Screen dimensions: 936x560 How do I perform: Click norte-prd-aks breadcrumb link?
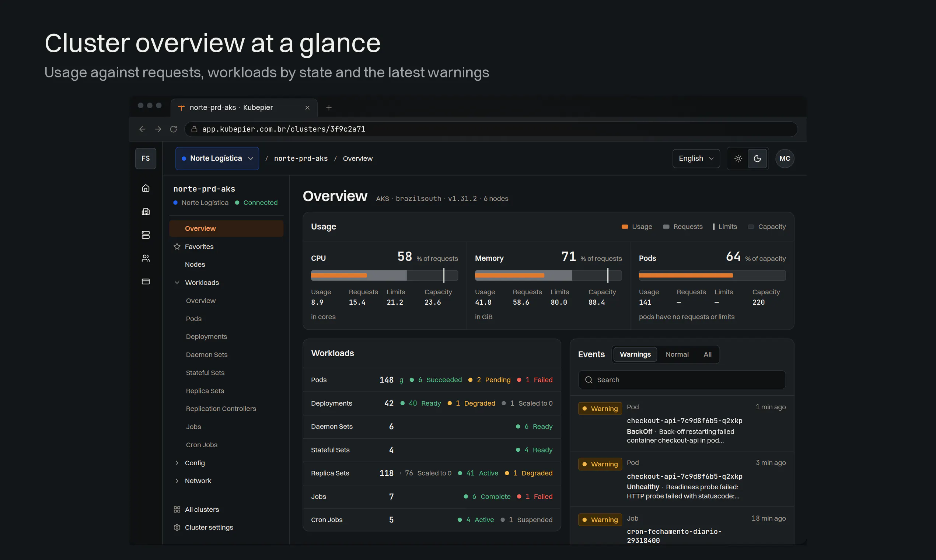tap(301, 158)
